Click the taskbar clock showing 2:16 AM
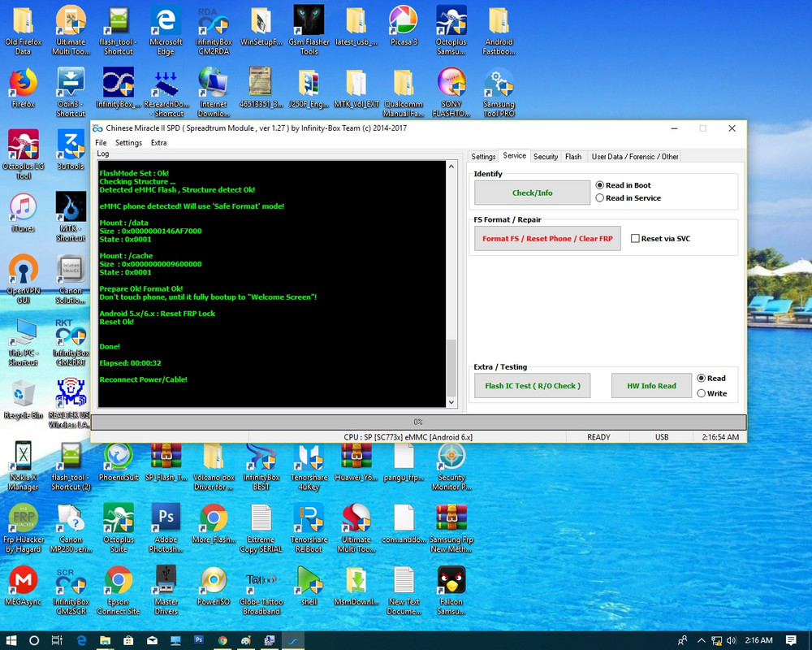Image resolution: width=812 pixels, height=650 pixels. 758,640
